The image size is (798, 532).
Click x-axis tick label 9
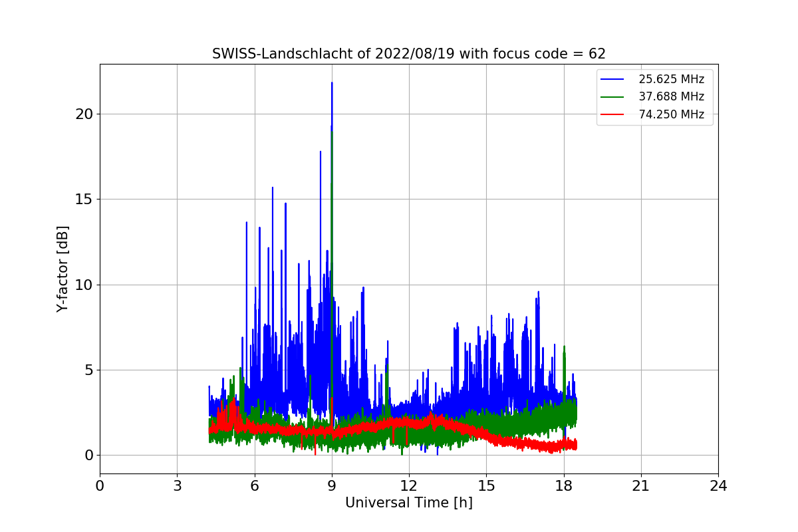332,485
